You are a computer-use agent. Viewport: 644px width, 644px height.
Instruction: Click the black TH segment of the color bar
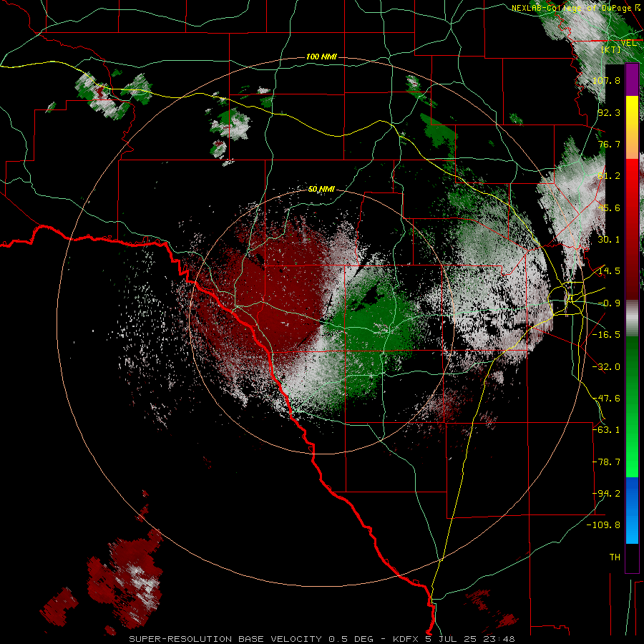(x=632, y=557)
